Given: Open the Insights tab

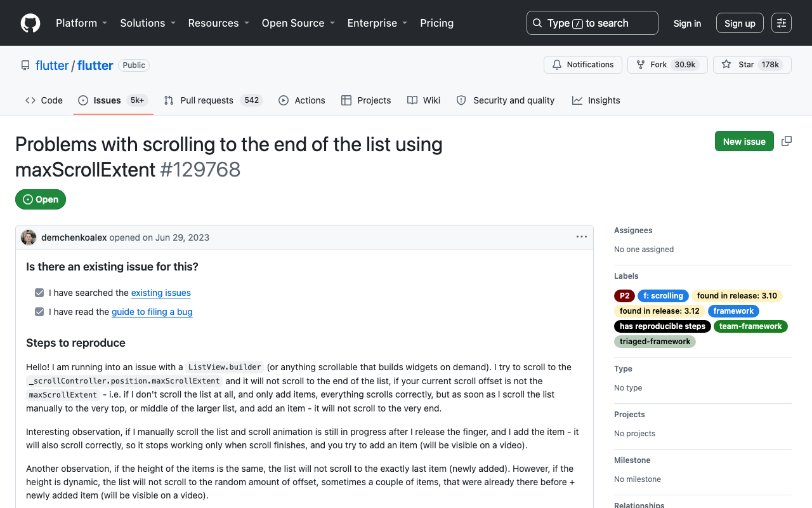Looking at the screenshot, I should pos(596,100).
